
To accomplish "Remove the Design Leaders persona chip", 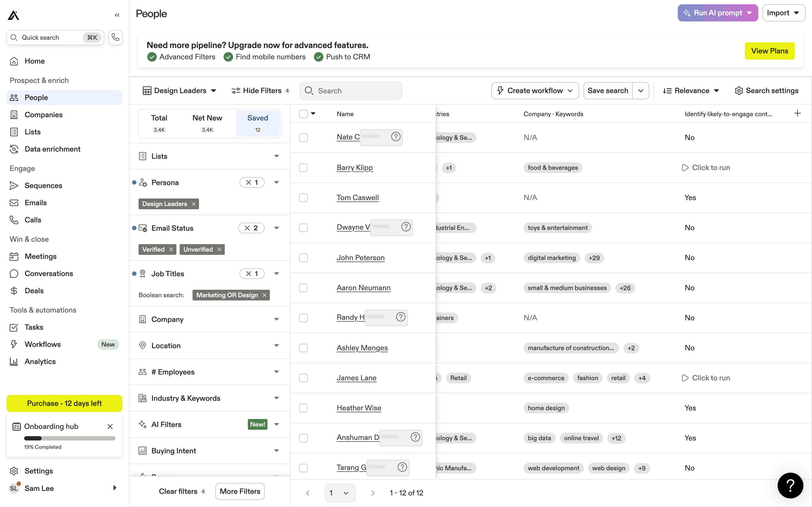I will pyautogui.click(x=194, y=204).
